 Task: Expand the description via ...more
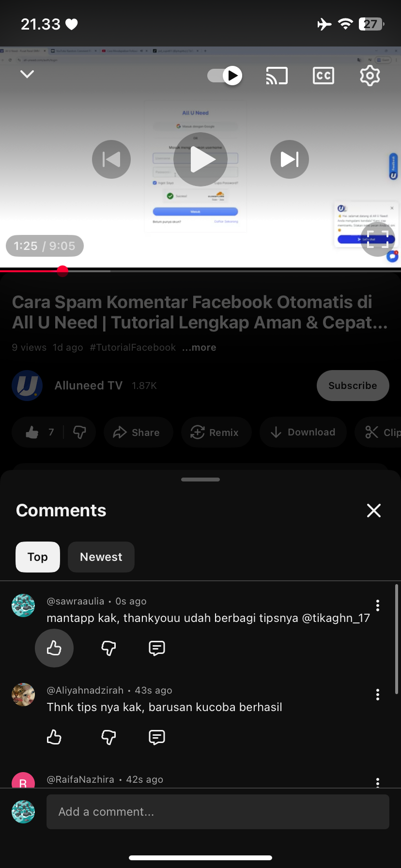(199, 347)
